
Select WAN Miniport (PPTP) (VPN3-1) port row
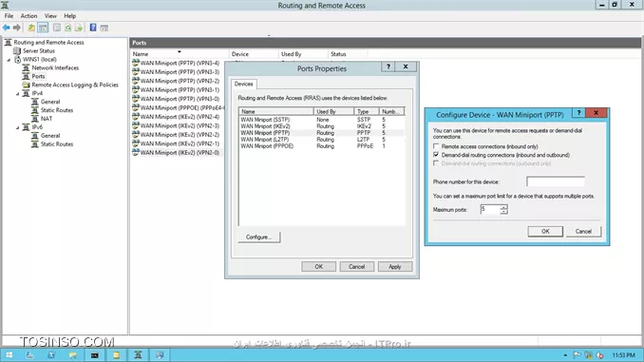pyautogui.click(x=180, y=90)
